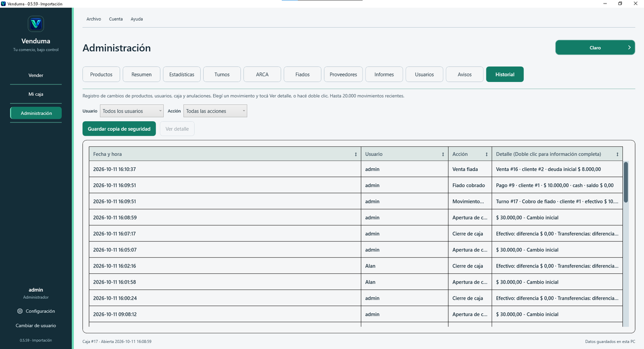Image resolution: width=644 pixels, height=349 pixels.
Task: Click Cambiar de usuario in sidebar
Action: coord(36,326)
